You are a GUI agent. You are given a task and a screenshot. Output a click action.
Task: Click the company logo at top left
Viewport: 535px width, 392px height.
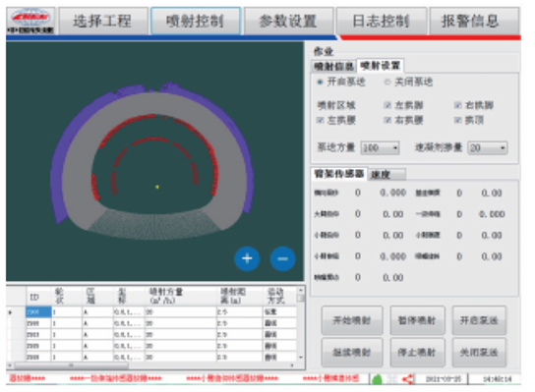click(30, 21)
